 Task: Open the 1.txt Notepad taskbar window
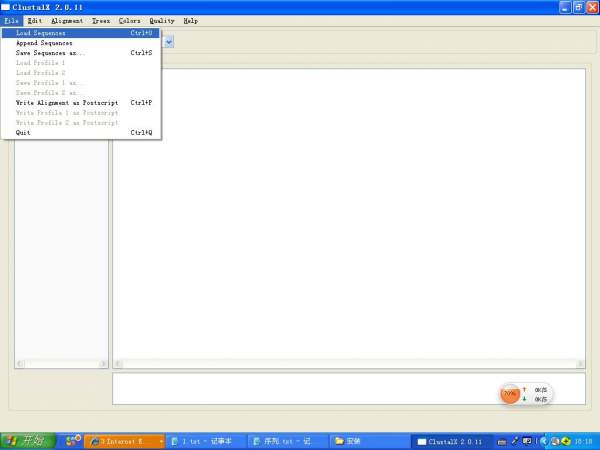[206, 442]
